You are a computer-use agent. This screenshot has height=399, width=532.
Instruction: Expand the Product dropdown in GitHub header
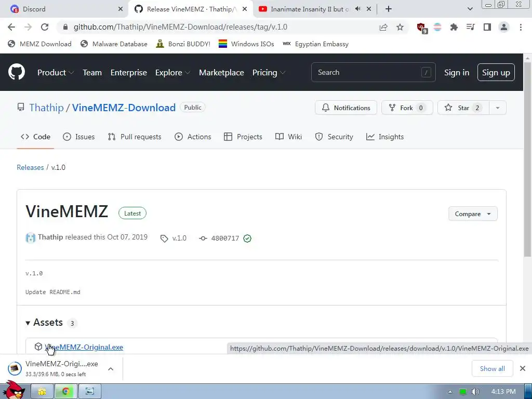point(56,73)
